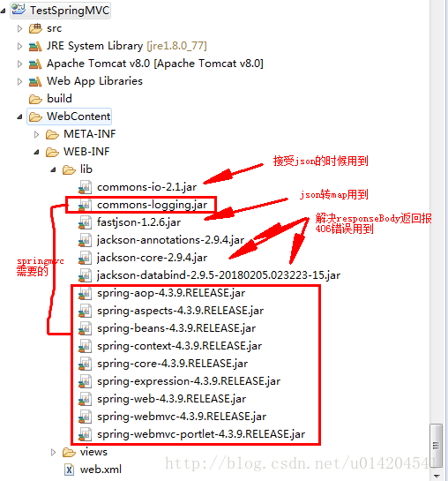
Task: Click the spring-expression jar file icon
Action: (86, 381)
